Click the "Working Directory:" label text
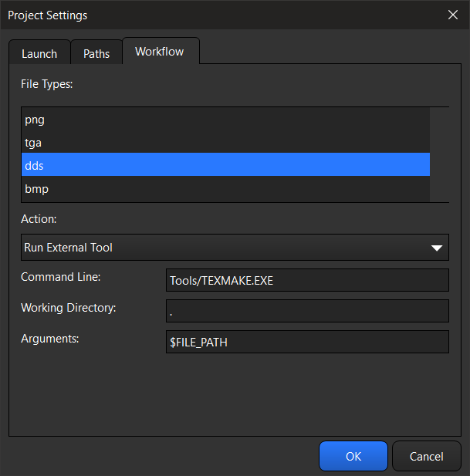The image size is (470, 476). pyautogui.click(x=69, y=308)
